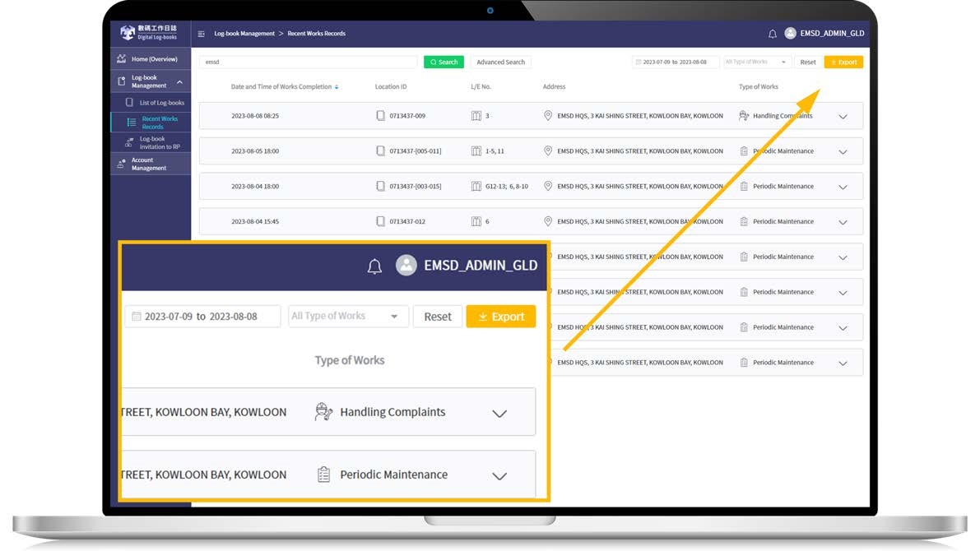Viewport: 980px width, 551px height.
Task: Click the hamburger icon beside the Log-book Management breadcrumb
Action: pos(202,34)
